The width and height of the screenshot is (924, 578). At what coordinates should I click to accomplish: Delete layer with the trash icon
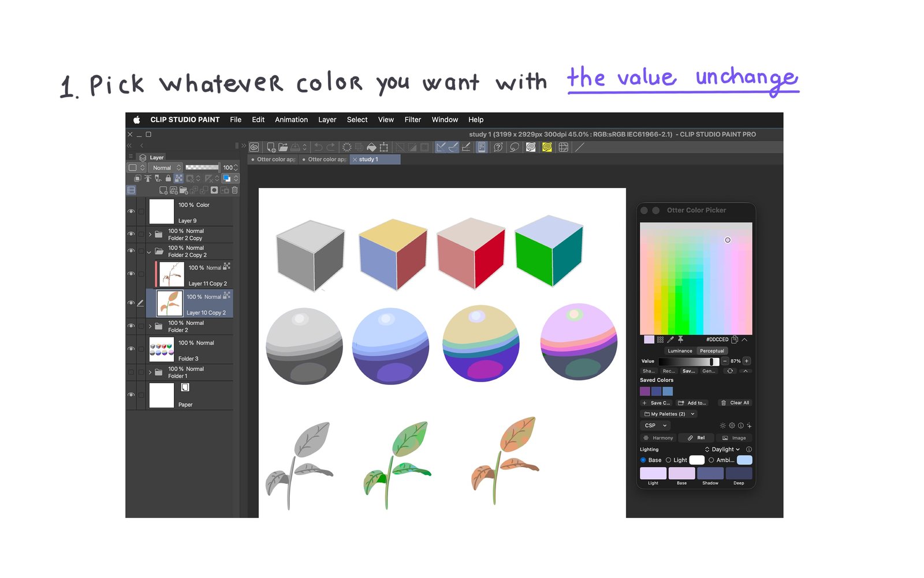(235, 190)
